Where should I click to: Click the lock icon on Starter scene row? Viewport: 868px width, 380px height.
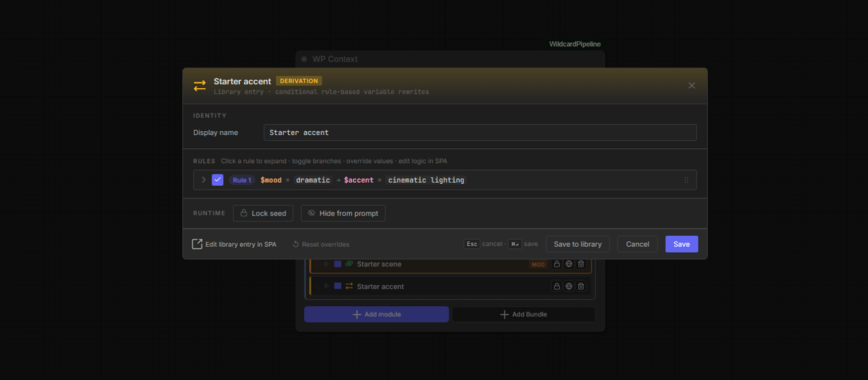pos(557,264)
